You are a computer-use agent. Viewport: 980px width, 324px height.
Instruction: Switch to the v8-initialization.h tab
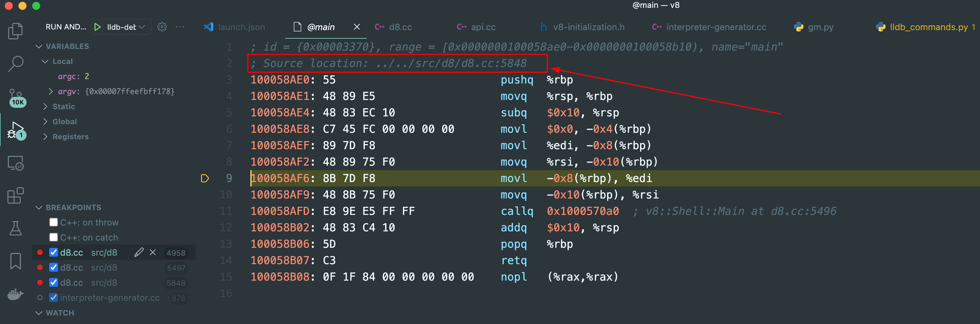(x=582, y=27)
